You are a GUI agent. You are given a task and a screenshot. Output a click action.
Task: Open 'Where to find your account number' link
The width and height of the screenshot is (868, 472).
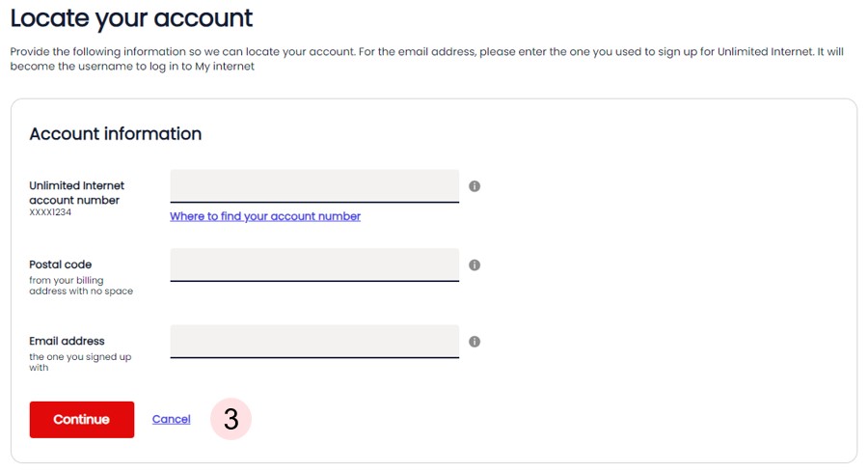click(x=265, y=216)
